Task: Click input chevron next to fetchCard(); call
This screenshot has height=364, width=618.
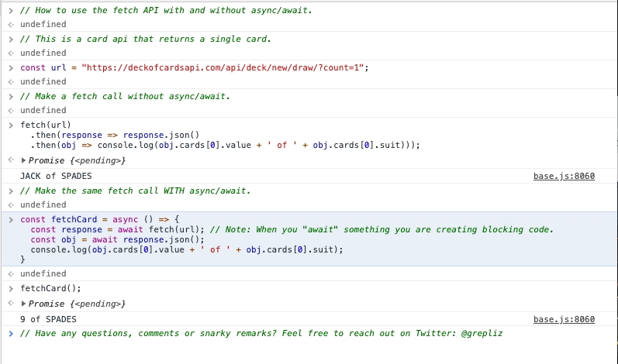Action: coord(11,288)
